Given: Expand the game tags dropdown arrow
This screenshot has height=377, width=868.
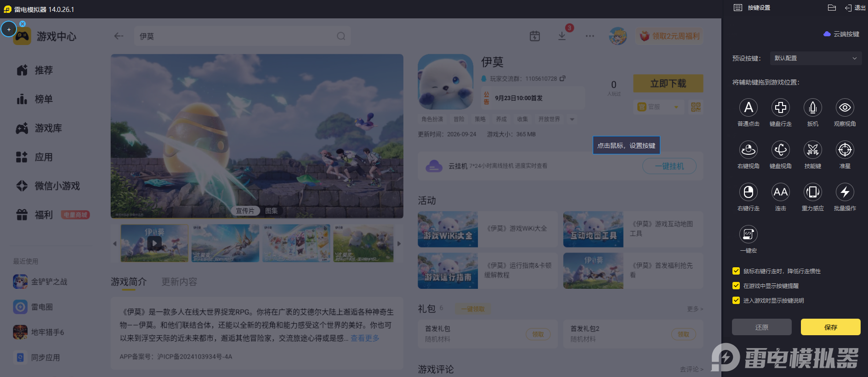Looking at the screenshot, I should (572, 119).
